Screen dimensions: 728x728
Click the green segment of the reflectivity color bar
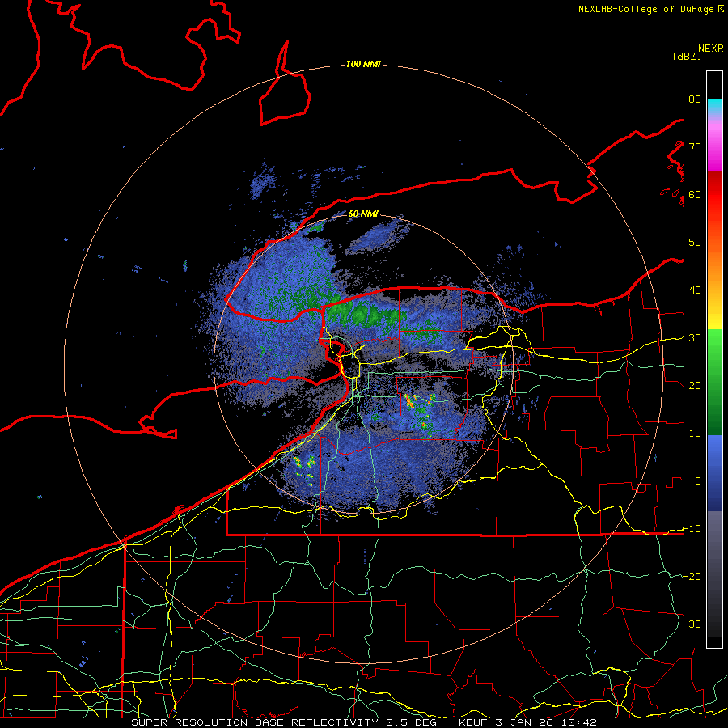(x=714, y=382)
